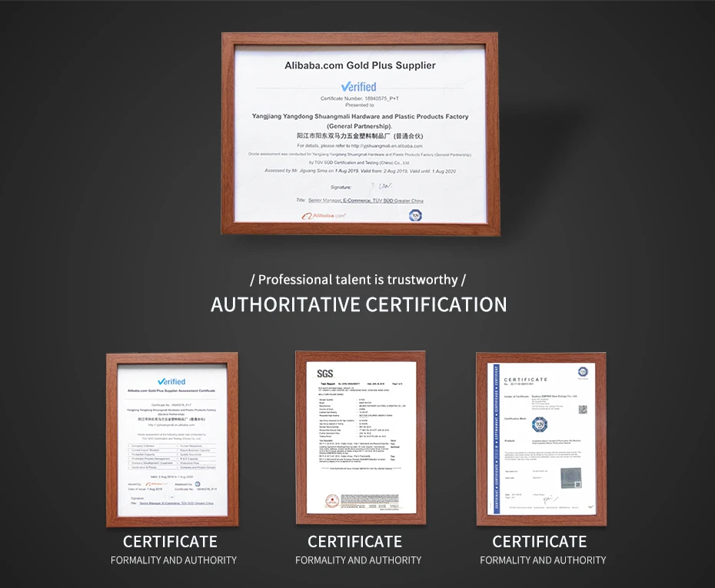
Task: Click the solar panel photo on the TÜV certificate
Action: click(x=571, y=478)
